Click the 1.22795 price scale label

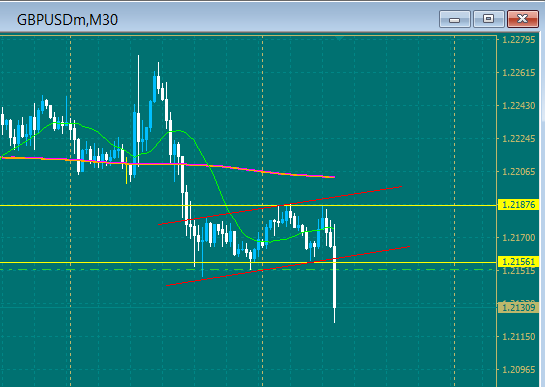519,40
